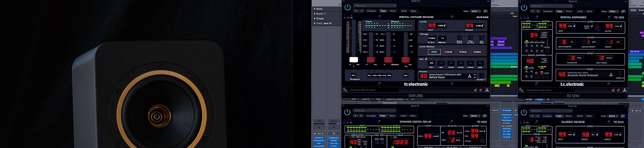Click chain connection icon in DVR 250 footer
Screen dimensions: 644x148
click(345, 90)
